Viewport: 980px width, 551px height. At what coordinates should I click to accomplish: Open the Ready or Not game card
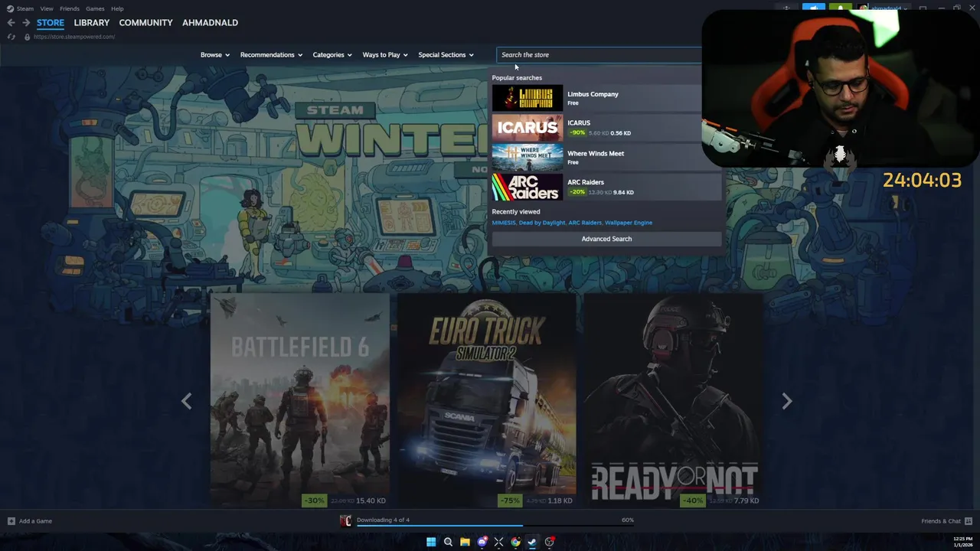[674, 400]
